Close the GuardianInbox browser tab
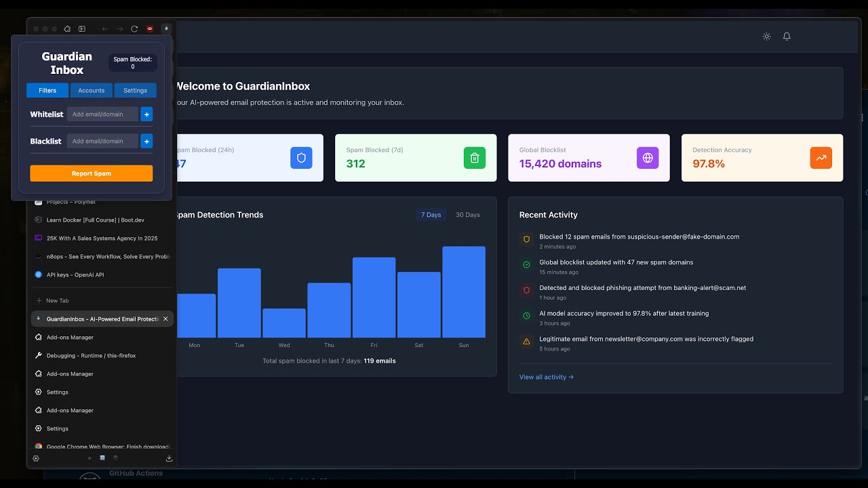Viewport: 868px width, 488px height. (165, 319)
